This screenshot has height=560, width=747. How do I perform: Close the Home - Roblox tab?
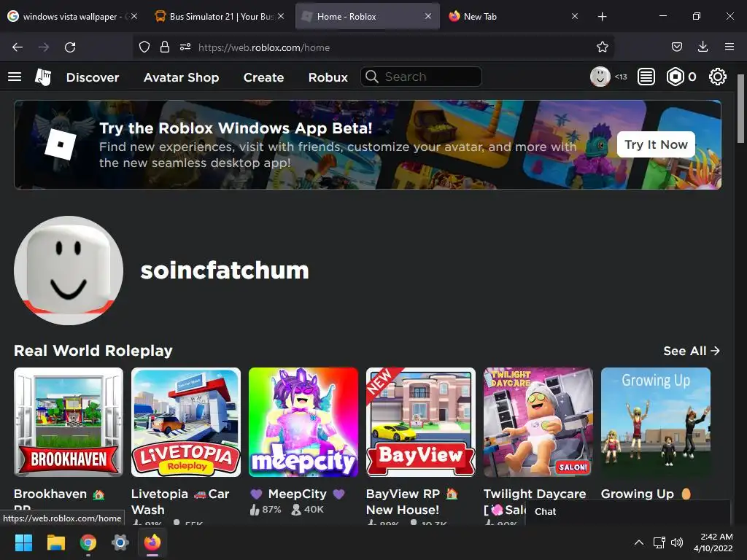coord(427,16)
